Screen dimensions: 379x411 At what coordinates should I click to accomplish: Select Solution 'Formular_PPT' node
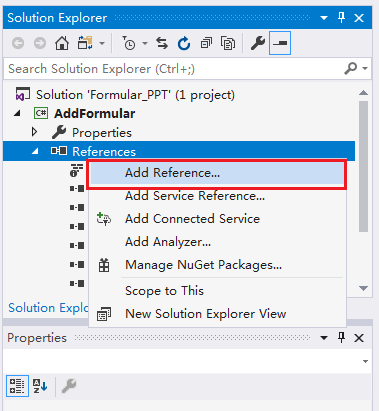click(135, 95)
